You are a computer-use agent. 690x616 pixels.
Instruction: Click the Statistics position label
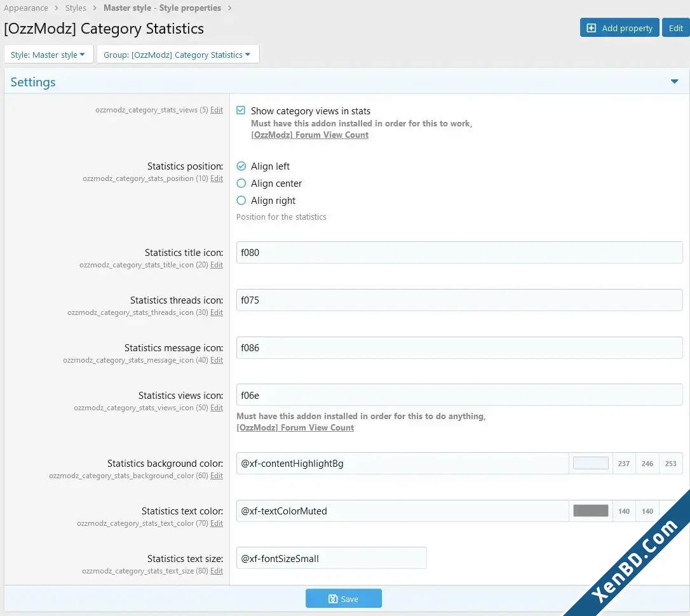[x=186, y=166]
